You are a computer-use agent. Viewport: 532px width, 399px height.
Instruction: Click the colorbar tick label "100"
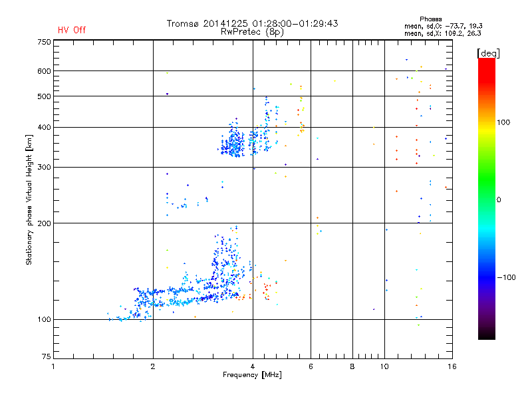(x=503, y=122)
